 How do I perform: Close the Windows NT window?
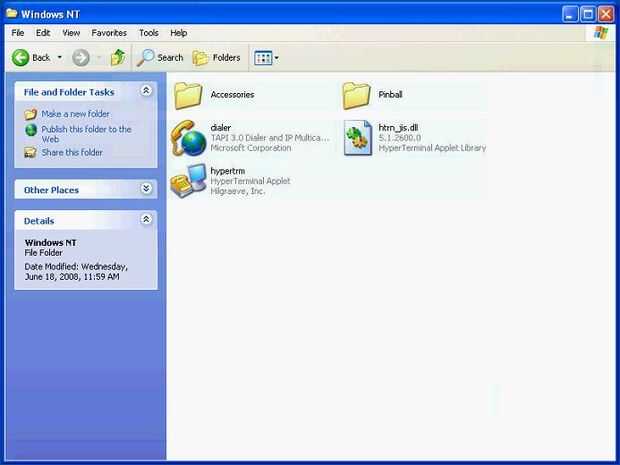click(606, 15)
